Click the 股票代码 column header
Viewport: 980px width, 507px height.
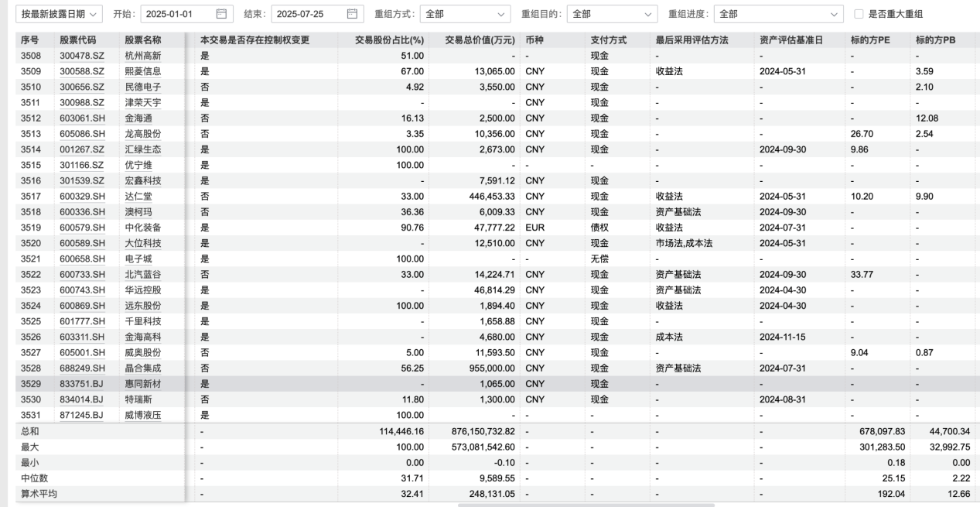pos(80,39)
